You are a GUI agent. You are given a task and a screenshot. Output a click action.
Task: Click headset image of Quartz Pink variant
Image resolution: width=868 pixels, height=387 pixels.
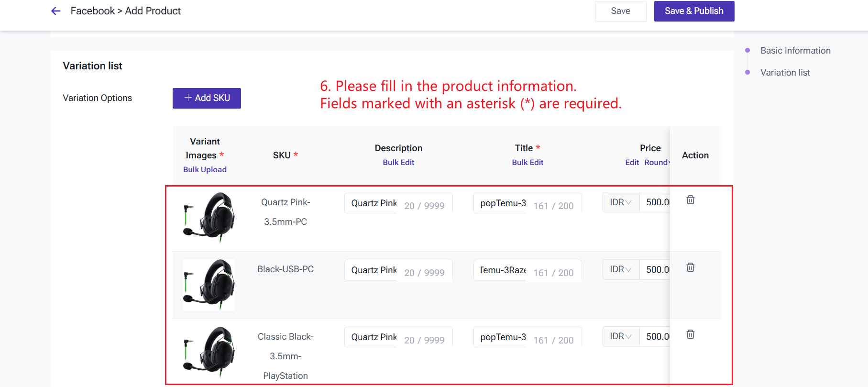(209, 218)
